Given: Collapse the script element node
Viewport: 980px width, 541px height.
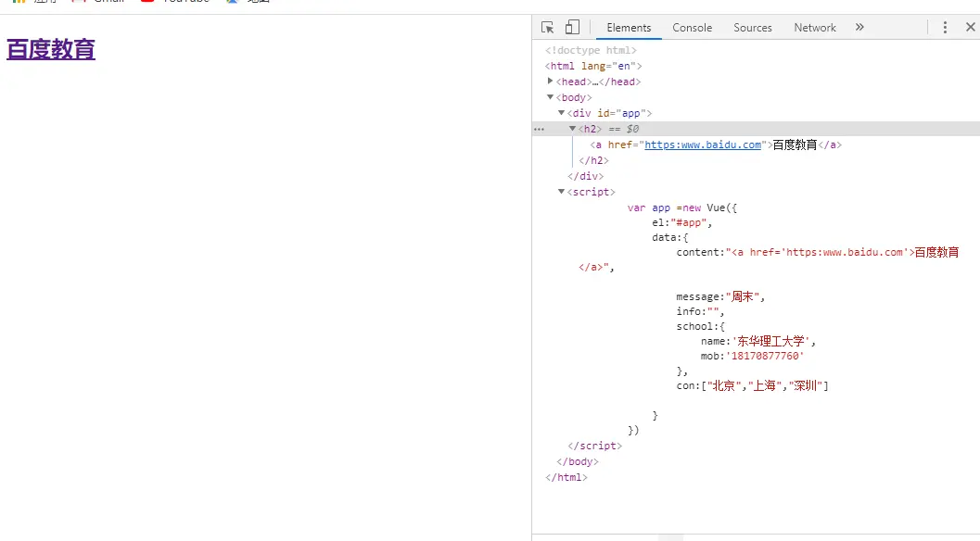Looking at the screenshot, I should 561,191.
